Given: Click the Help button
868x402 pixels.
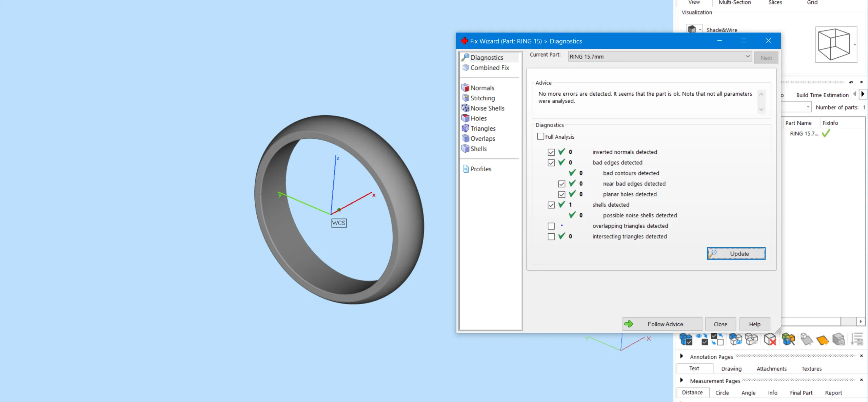Looking at the screenshot, I should point(754,324).
